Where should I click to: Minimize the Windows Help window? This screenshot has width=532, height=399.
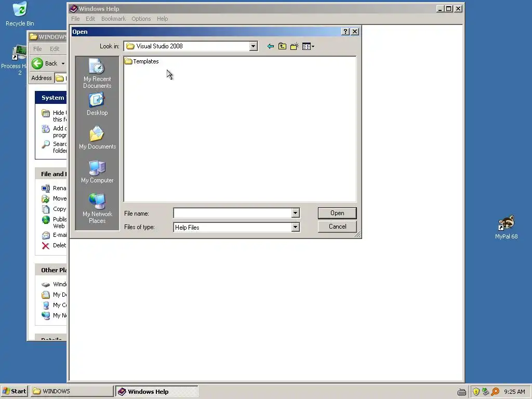click(x=440, y=9)
